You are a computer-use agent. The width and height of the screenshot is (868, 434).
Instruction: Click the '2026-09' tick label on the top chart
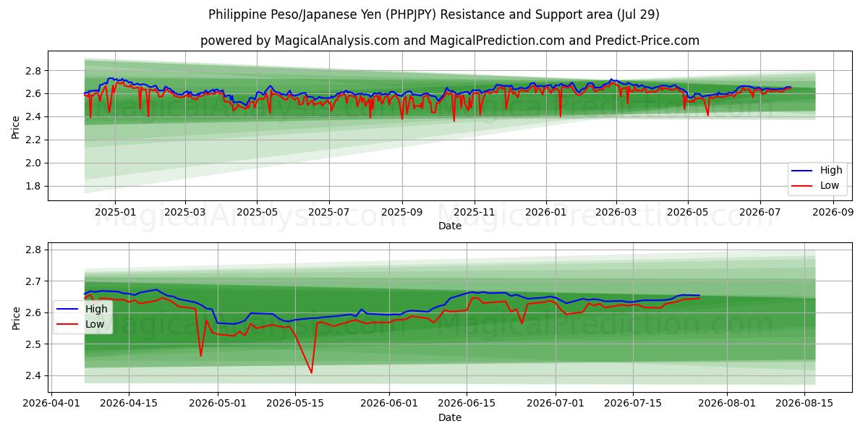point(833,213)
